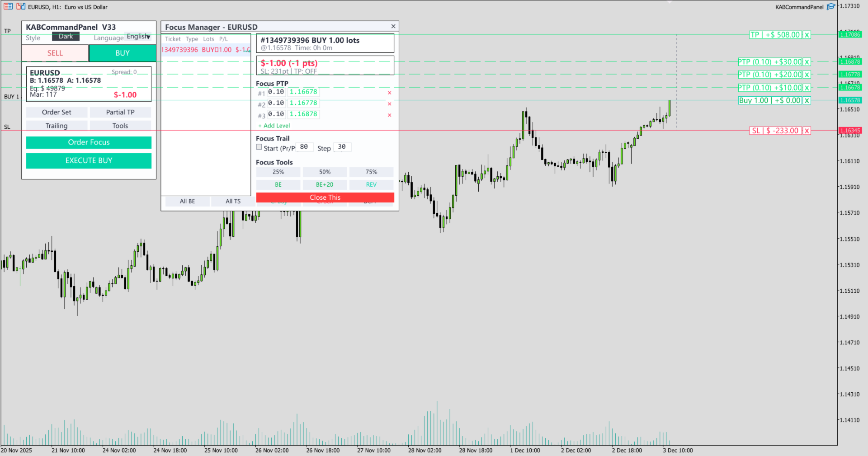The width and height of the screenshot is (868, 456).
Task: Delete Focus PTP level #3 with red x
Action: [389, 115]
